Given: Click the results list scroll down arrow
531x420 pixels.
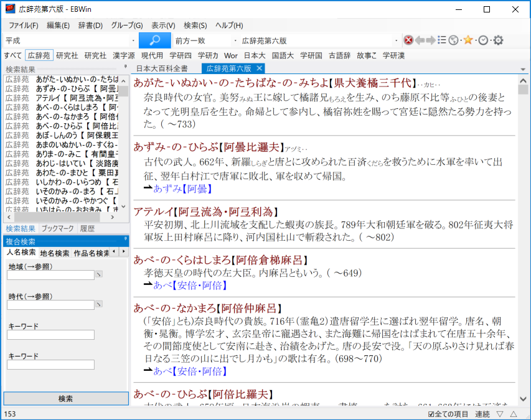Looking at the screenshot, I should point(124,207).
